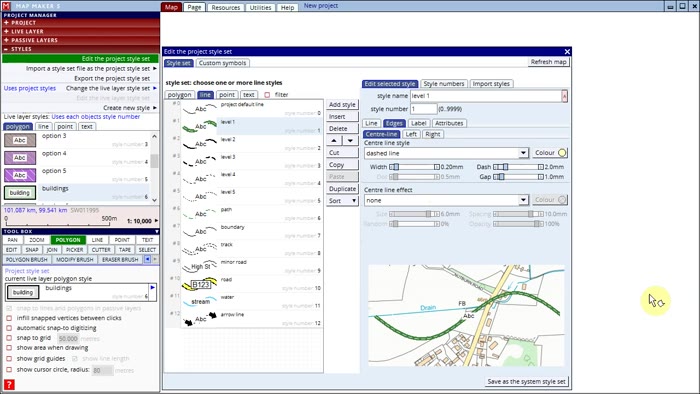This screenshot has width=700, height=394.
Task: Click the option 5 polygon swatch icon
Action: 20,175
